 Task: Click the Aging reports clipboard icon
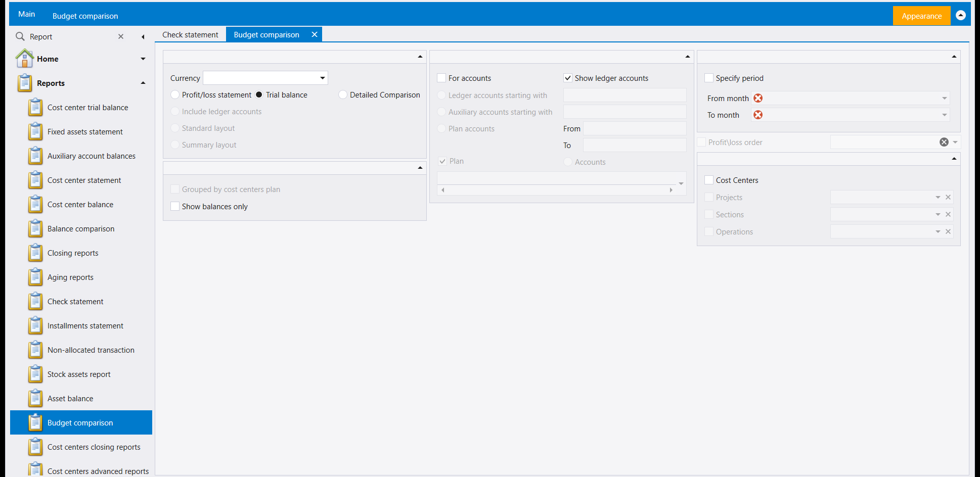[35, 277]
